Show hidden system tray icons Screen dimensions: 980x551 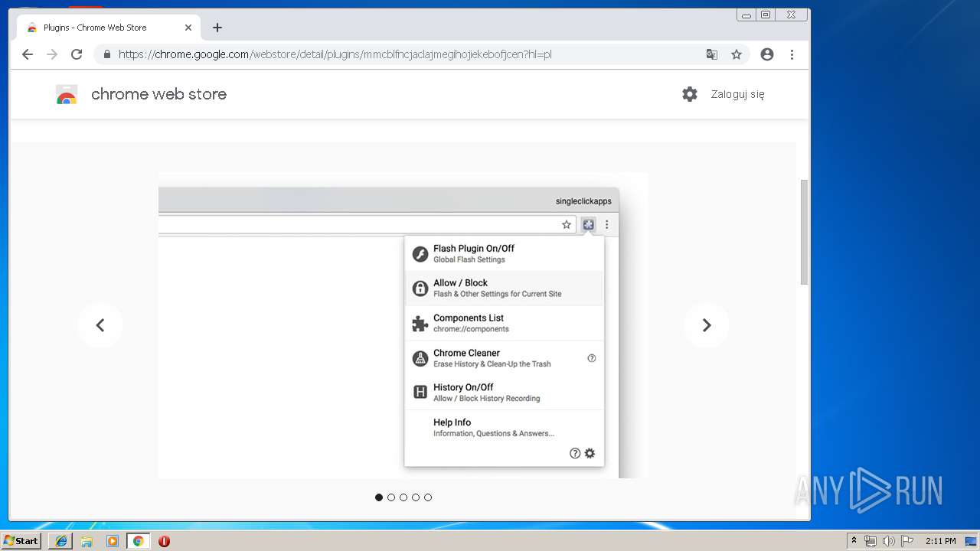pyautogui.click(x=854, y=540)
